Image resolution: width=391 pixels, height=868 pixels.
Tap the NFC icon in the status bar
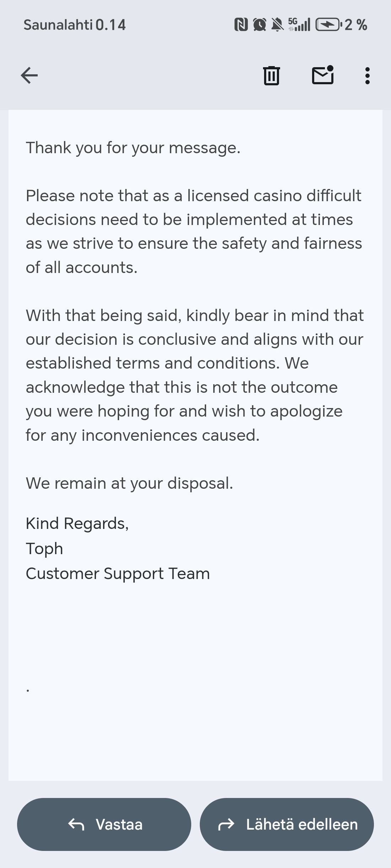tap(241, 25)
